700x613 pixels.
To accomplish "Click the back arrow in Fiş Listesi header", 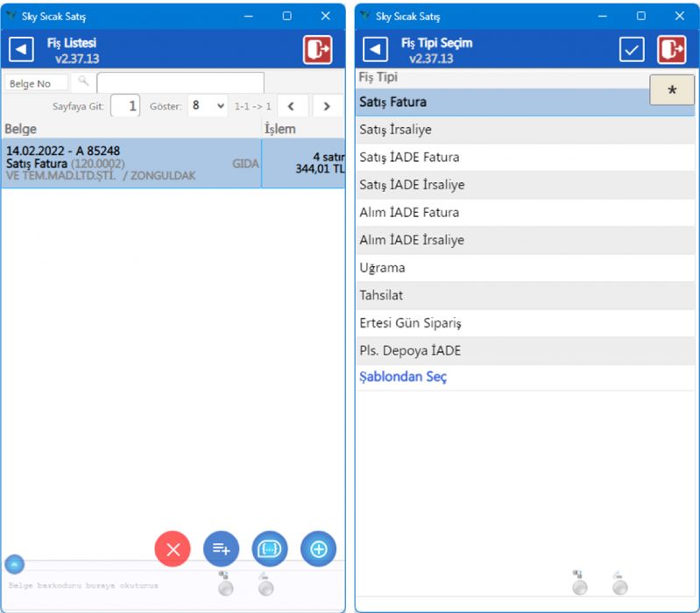I will tap(21, 50).
